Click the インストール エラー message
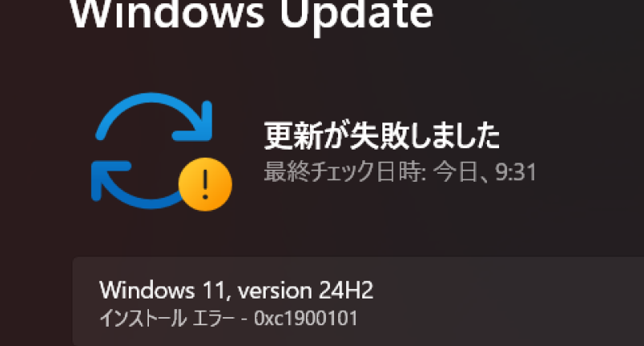 167,318
